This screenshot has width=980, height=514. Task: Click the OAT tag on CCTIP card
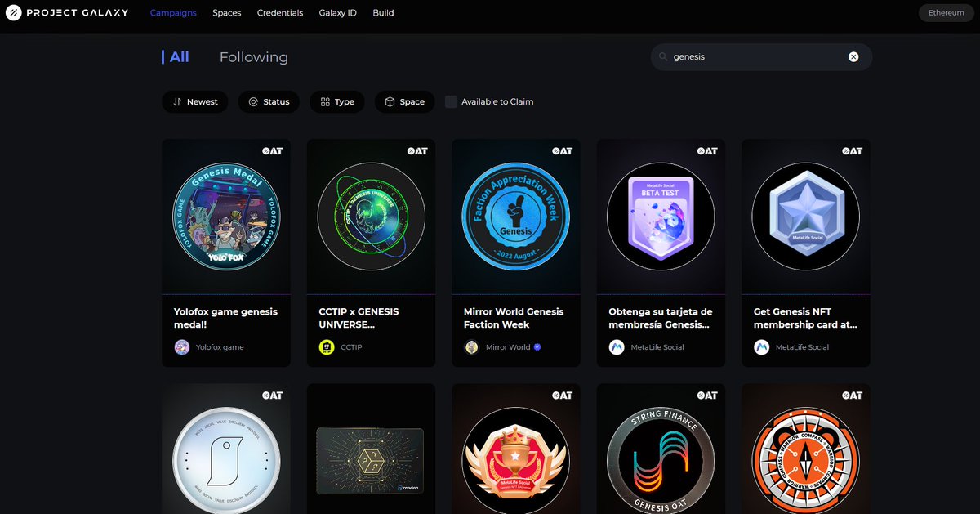pyautogui.click(x=416, y=151)
